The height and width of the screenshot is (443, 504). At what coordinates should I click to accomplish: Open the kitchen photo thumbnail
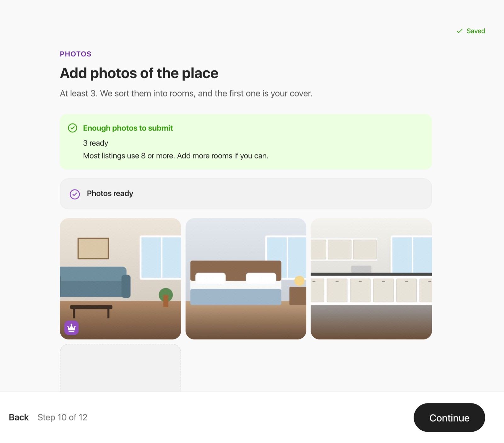pyautogui.click(x=371, y=279)
